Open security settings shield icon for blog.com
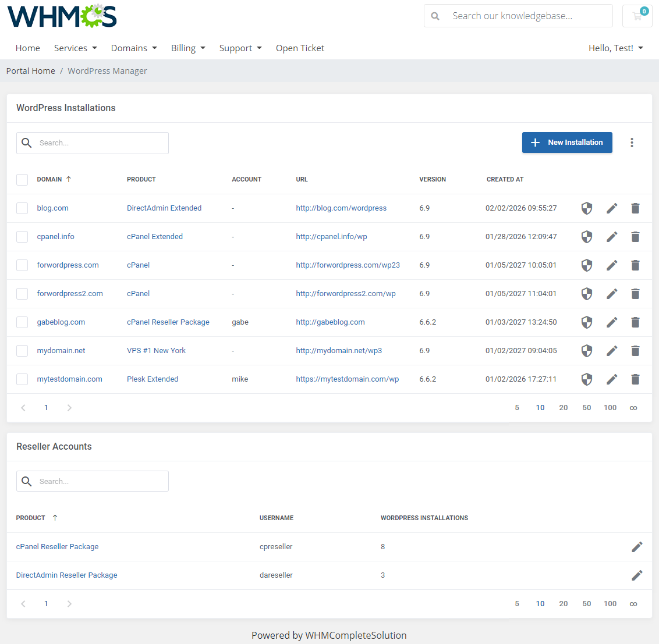Image resolution: width=659 pixels, height=644 pixels. pyautogui.click(x=586, y=208)
